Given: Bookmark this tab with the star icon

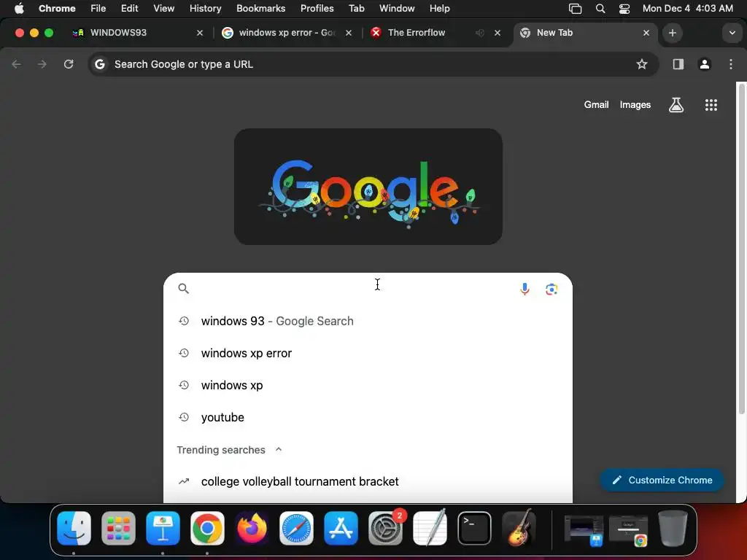Looking at the screenshot, I should coord(642,64).
